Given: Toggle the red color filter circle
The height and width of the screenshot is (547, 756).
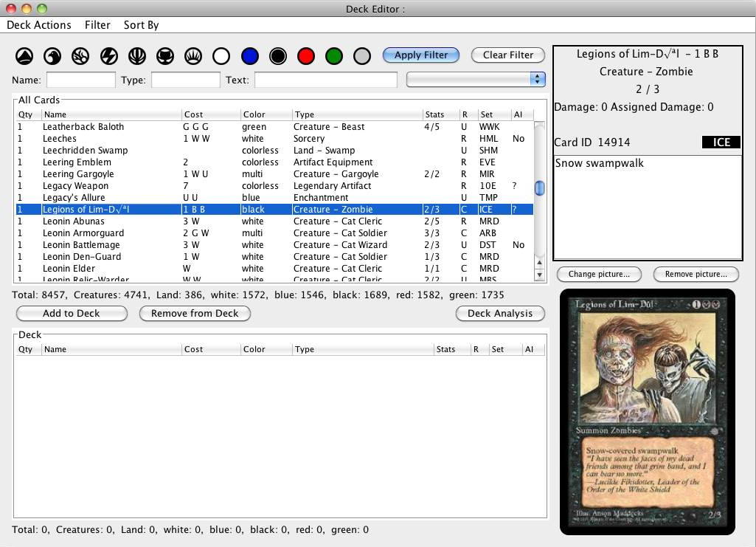Looking at the screenshot, I should tap(305, 56).
